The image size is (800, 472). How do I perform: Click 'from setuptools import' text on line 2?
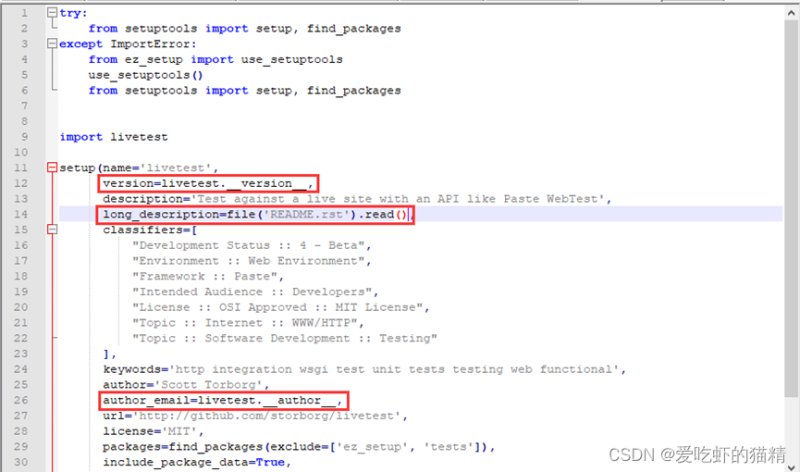point(168,29)
